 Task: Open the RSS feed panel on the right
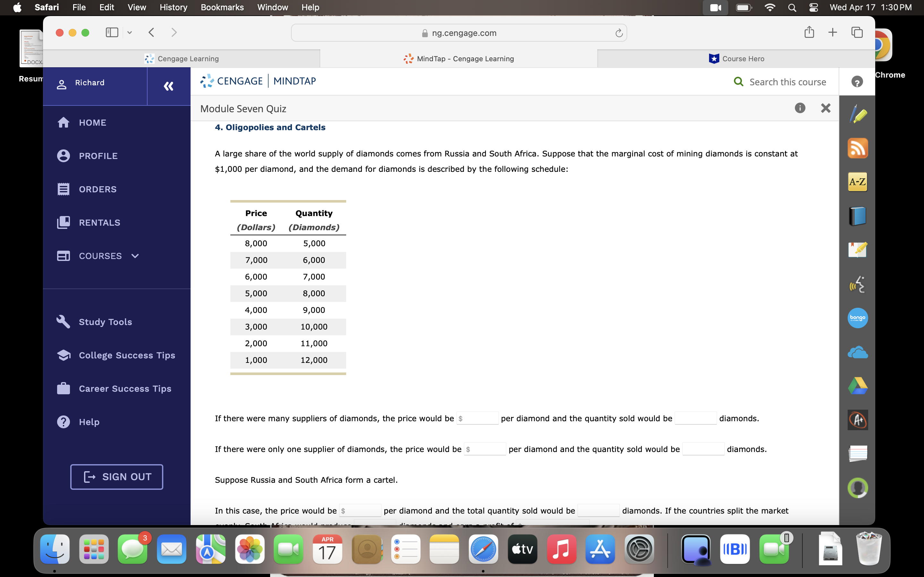(858, 148)
